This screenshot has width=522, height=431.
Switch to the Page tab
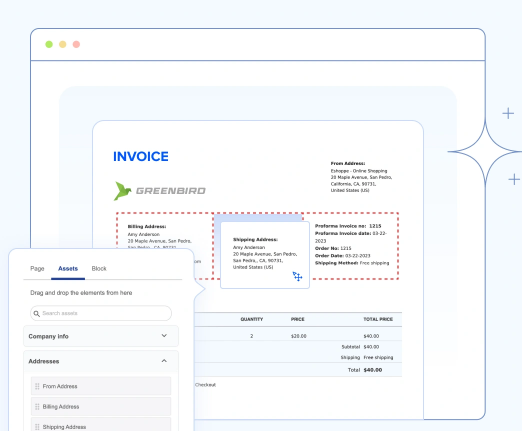click(x=37, y=269)
